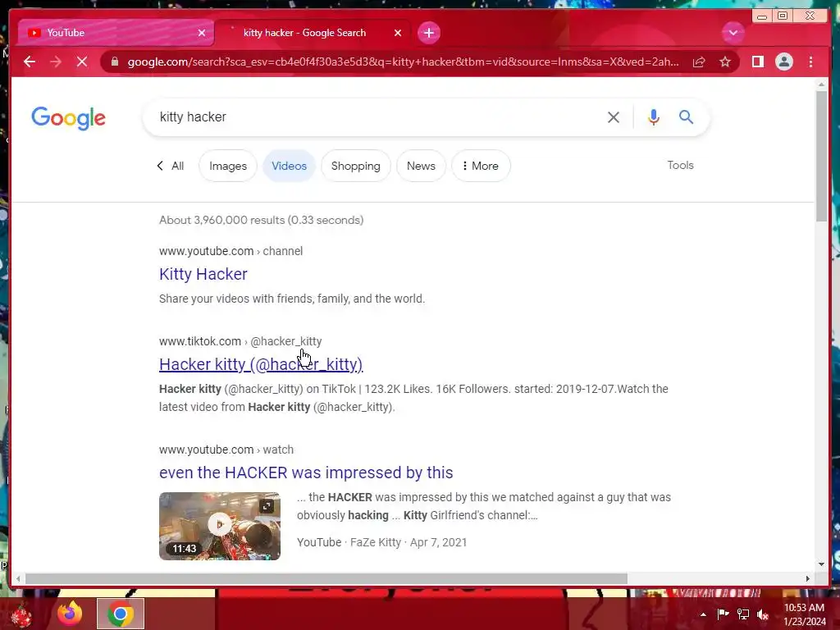Open the clock showing 10:53 AM
Image resolution: width=840 pixels, height=630 pixels.
(x=805, y=614)
